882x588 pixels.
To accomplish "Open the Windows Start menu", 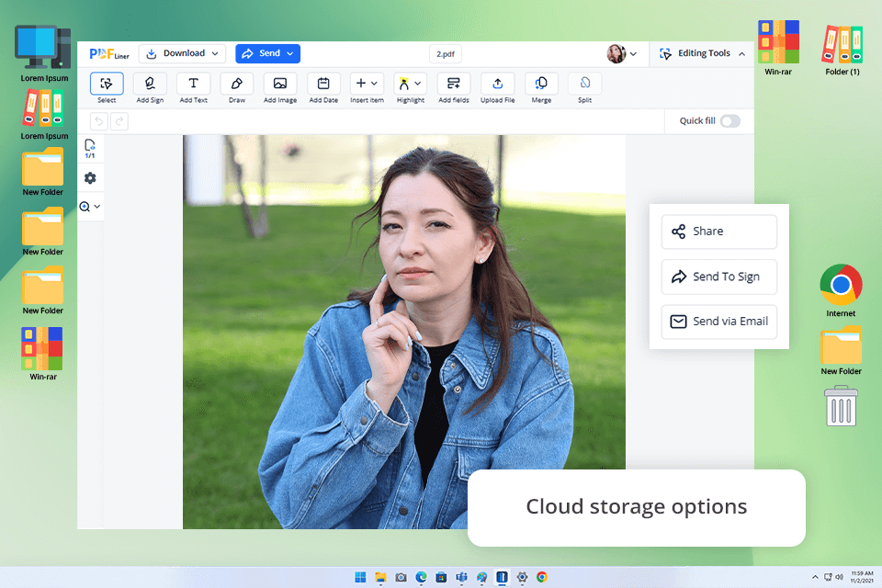I will pyautogui.click(x=360, y=577).
